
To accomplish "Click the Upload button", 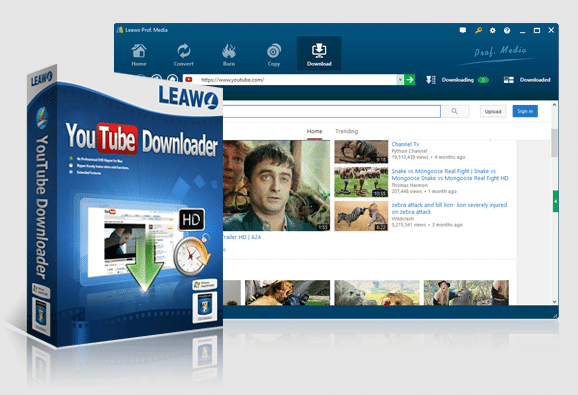I will (493, 111).
